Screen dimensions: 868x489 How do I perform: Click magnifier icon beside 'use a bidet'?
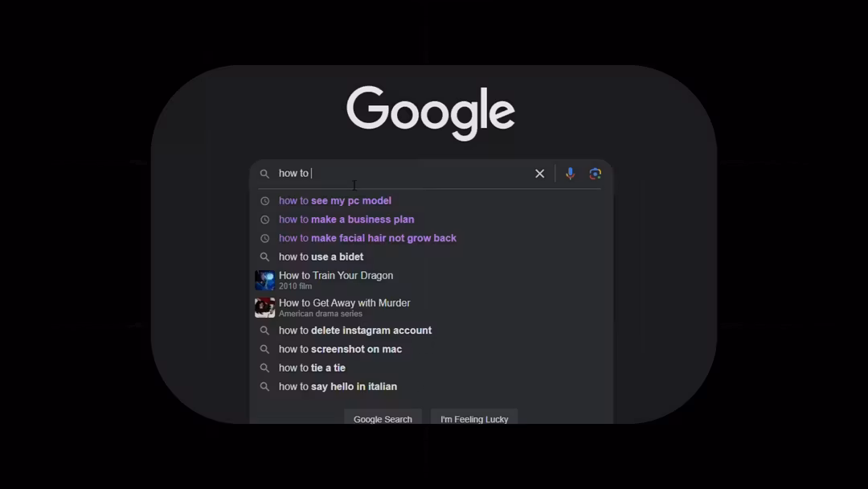click(x=264, y=257)
